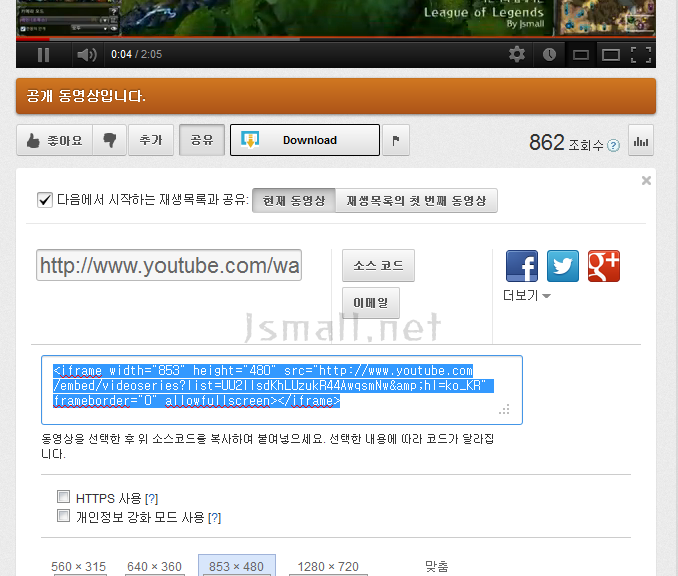
Task: Expand 더보기 share options
Action: tap(527, 296)
